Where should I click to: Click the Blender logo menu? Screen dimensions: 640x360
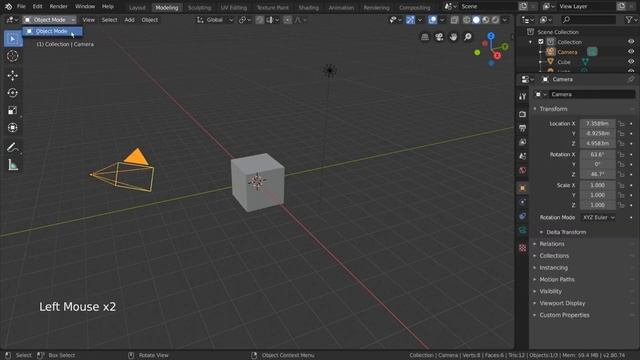click(8, 7)
